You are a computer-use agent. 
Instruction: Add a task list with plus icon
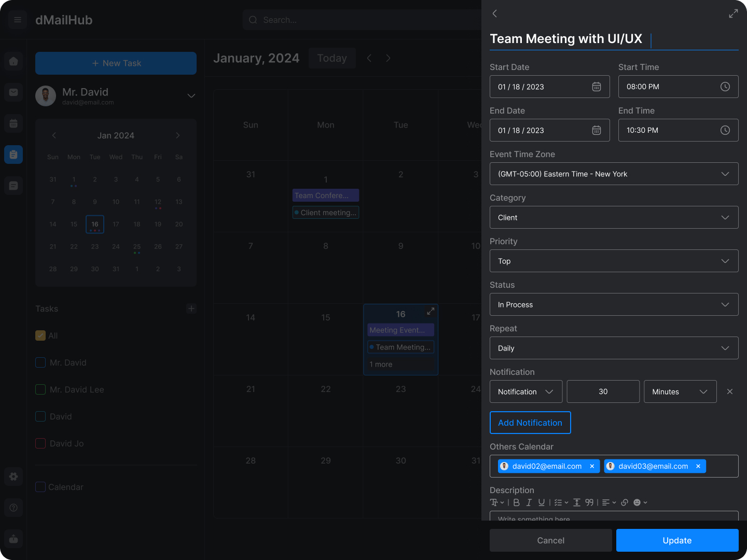click(x=191, y=309)
